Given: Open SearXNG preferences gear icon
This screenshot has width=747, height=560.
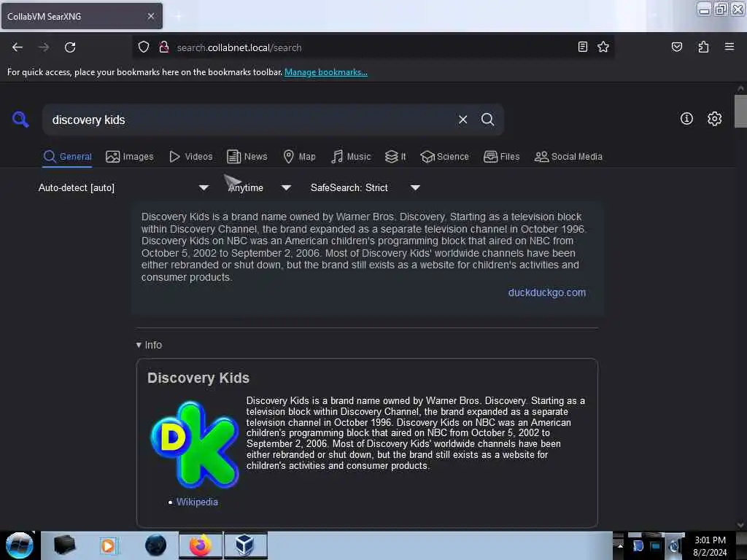Looking at the screenshot, I should coord(714,119).
